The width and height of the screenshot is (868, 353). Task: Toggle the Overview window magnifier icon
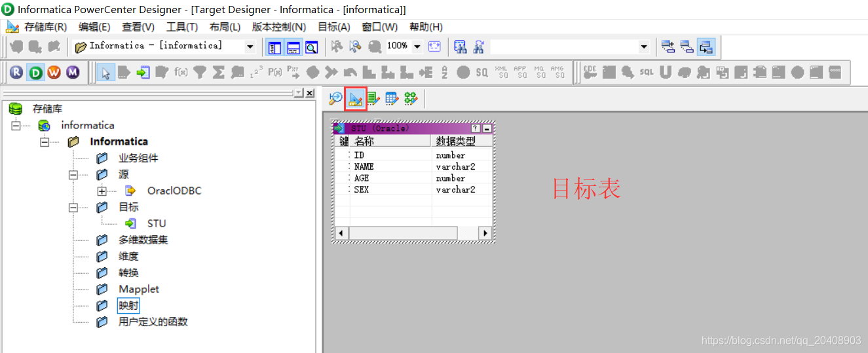311,46
